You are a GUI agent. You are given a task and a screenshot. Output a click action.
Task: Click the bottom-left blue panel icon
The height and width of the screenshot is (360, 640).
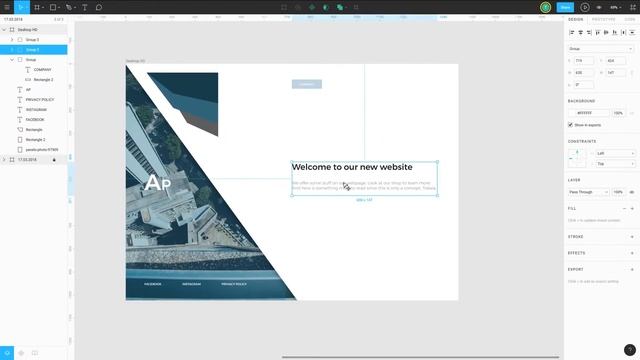click(7, 353)
